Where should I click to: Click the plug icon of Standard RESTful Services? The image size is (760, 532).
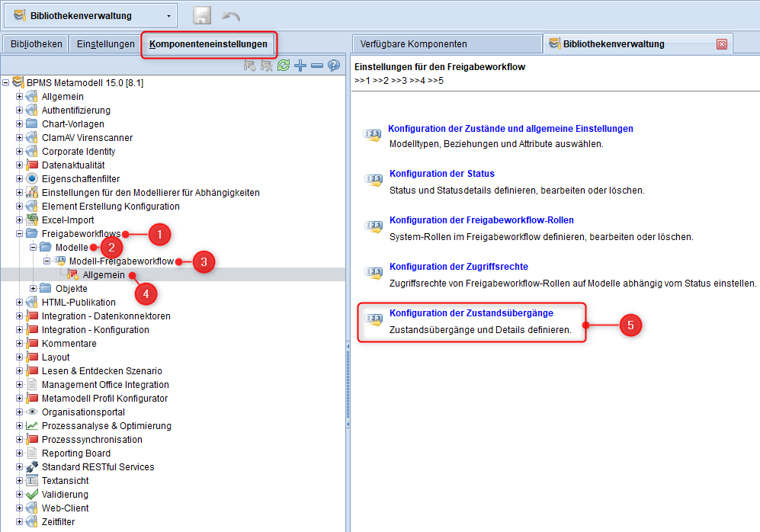(32, 466)
